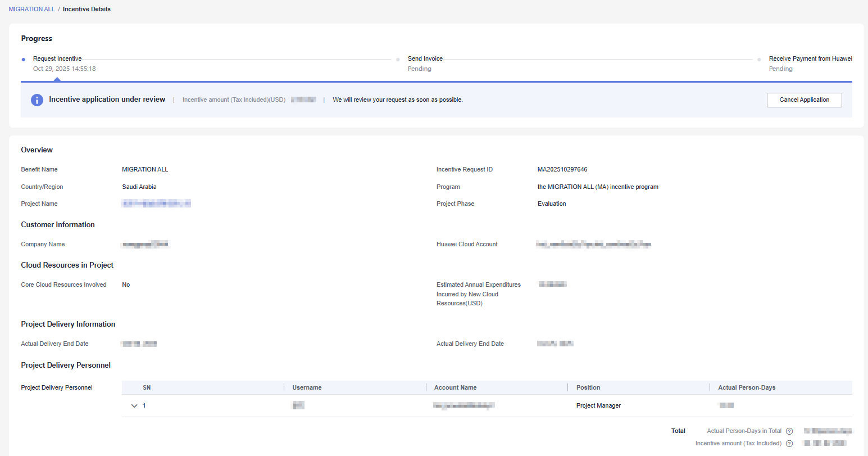This screenshot has height=456, width=868.
Task: Click the Incentive Request ID value MA202510297646
Action: [562, 169]
